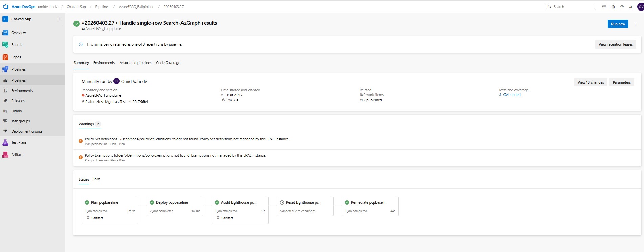This screenshot has height=252, width=644.
Task: Open user settings icon in header
Action: pos(631,7)
